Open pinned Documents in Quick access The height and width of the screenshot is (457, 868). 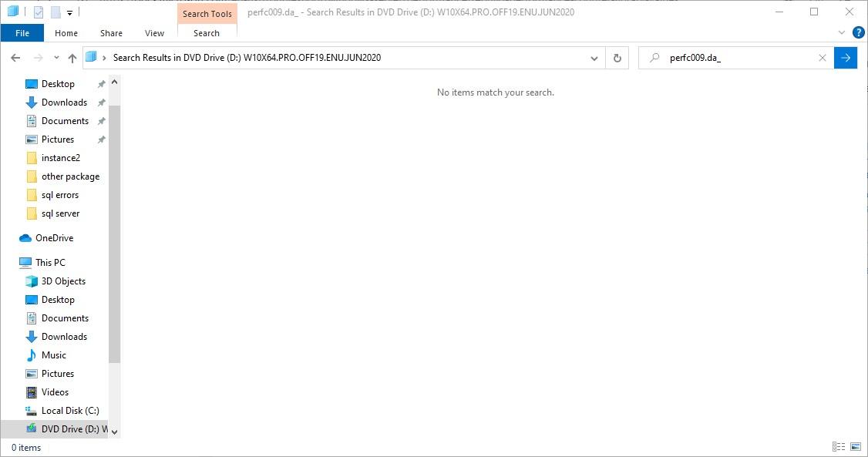tap(65, 121)
